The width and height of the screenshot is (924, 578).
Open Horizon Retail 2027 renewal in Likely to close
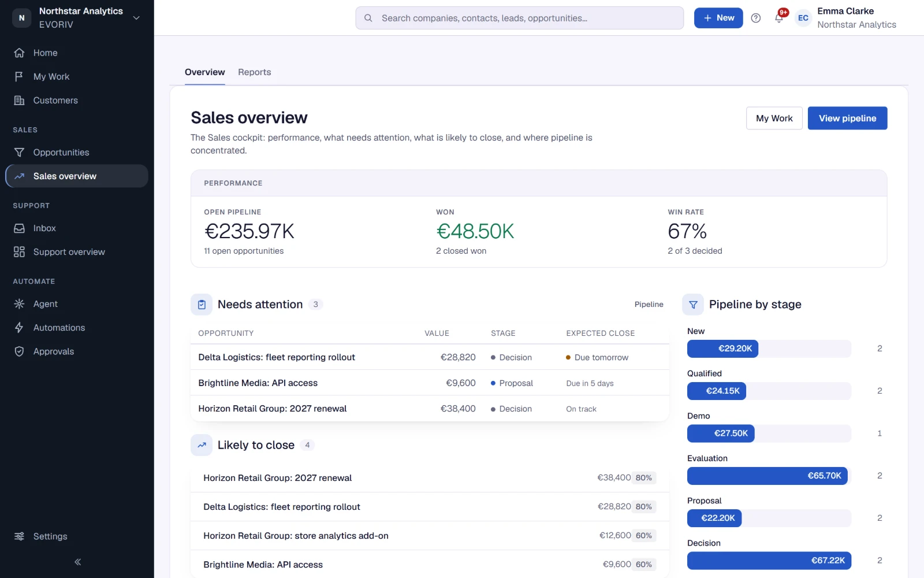pyautogui.click(x=430, y=477)
